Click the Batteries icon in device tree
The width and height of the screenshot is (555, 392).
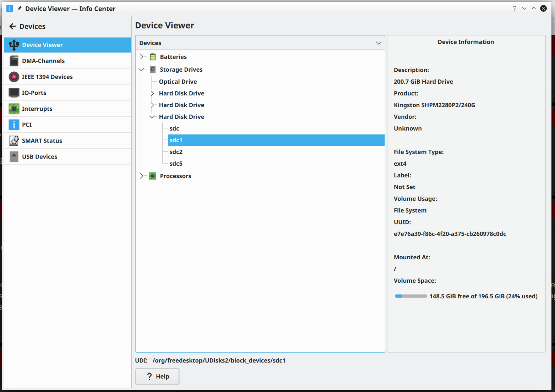pyautogui.click(x=153, y=57)
